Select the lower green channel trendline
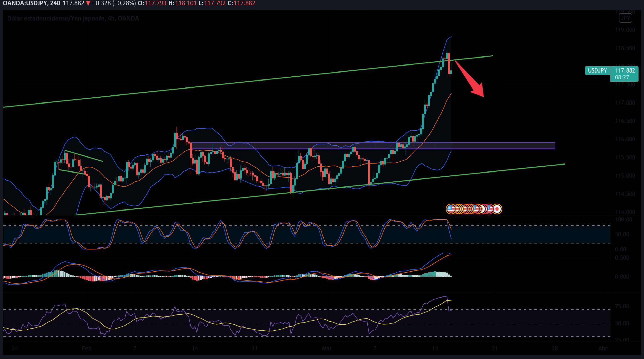Screen dimensions: 644x359 coord(500,171)
